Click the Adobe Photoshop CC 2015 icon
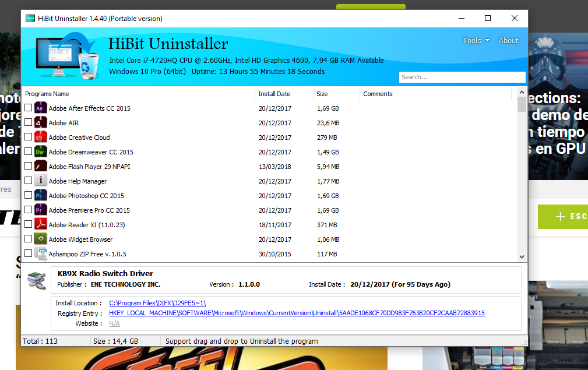The height and width of the screenshot is (370, 588). 40,195
